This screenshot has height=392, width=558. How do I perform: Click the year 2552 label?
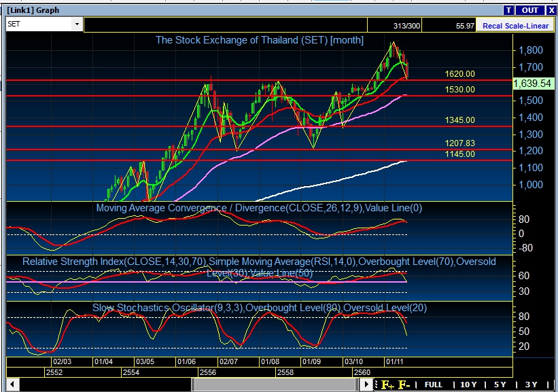pyautogui.click(x=54, y=372)
